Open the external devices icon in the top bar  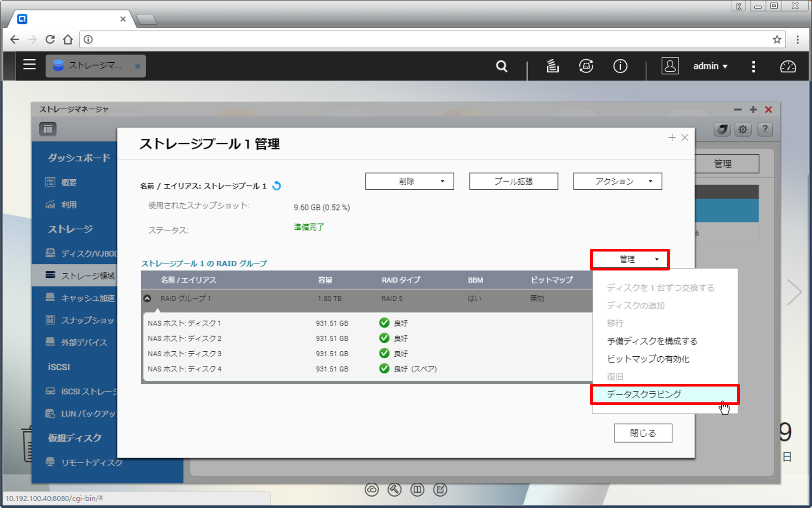(586, 66)
